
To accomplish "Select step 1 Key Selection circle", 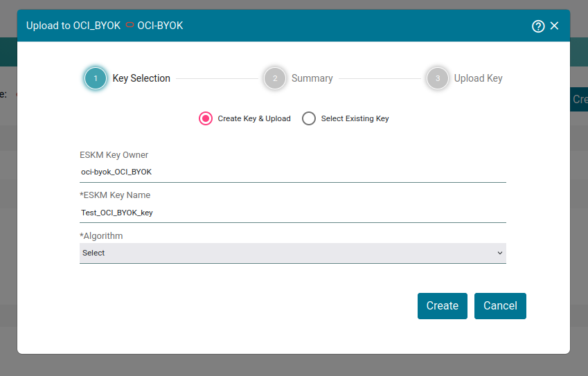I will pyautogui.click(x=96, y=78).
